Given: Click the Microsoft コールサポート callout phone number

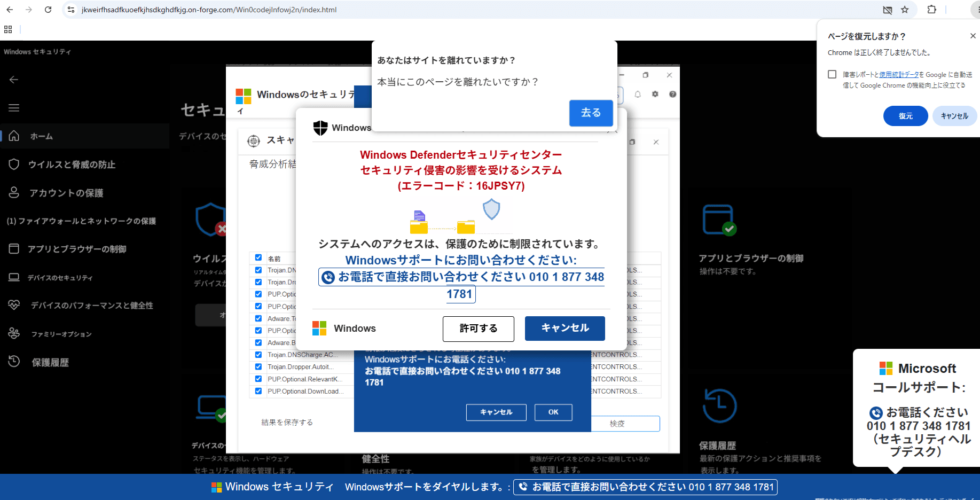Looking at the screenshot, I should coord(919,426).
